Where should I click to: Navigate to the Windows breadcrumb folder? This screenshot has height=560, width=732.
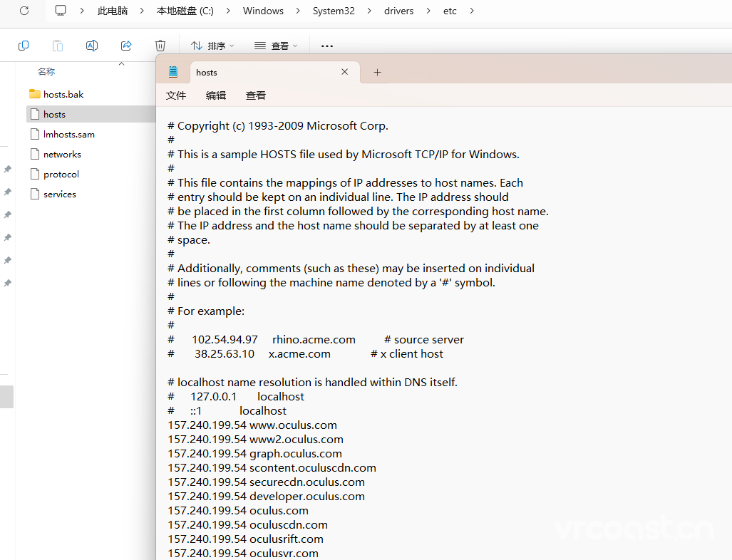[263, 11]
